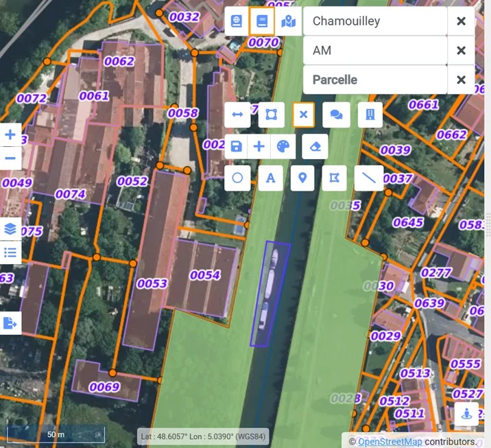Viewport: 491px width, 448px height.
Task: Toggle the highlighted X cancel tool
Action: tap(303, 115)
